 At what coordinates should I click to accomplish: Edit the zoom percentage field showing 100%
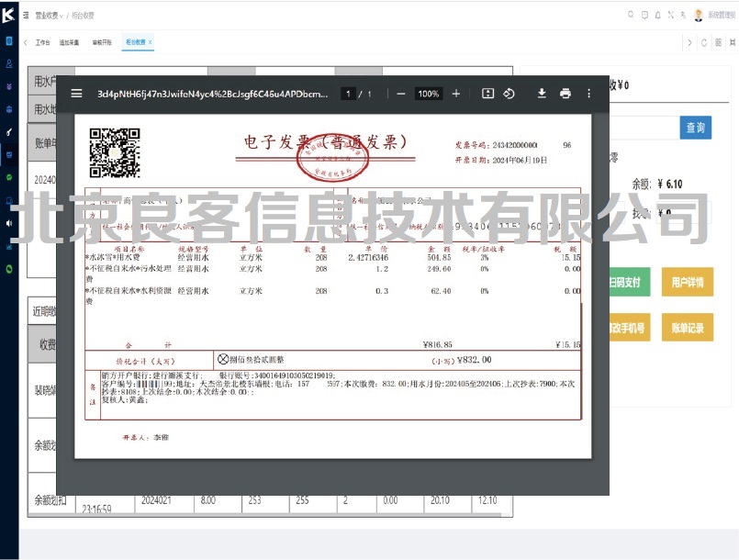pos(427,94)
